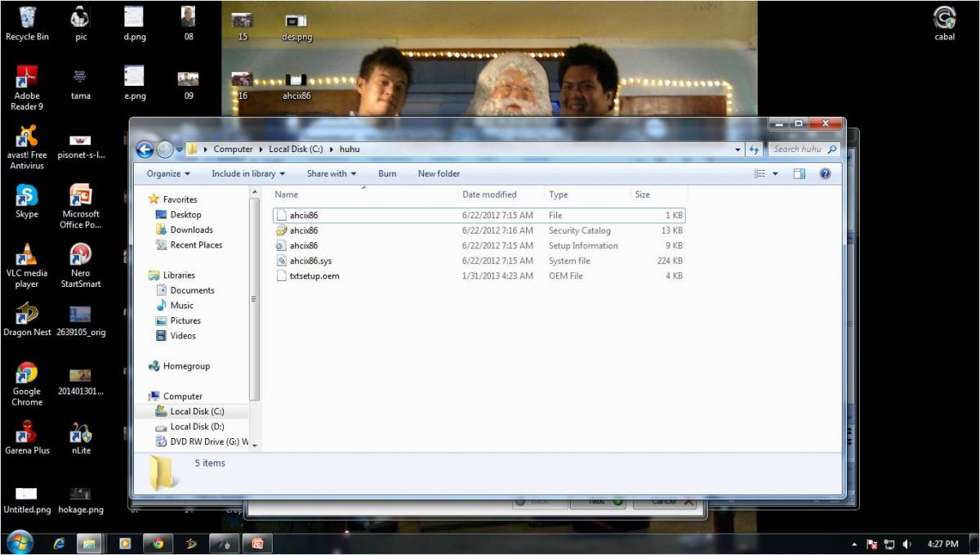Select the first ahcix86 file of type File
Image resolution: width=980 pixels, height=555 pixels.
click(x=479, y=216)
